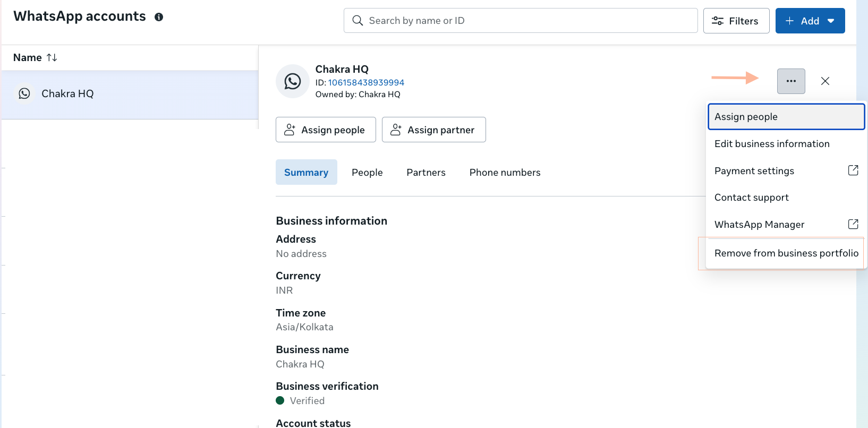Choose Remove from business portfolio
This screenshot has width=868, height=428.
coord(786,253)
